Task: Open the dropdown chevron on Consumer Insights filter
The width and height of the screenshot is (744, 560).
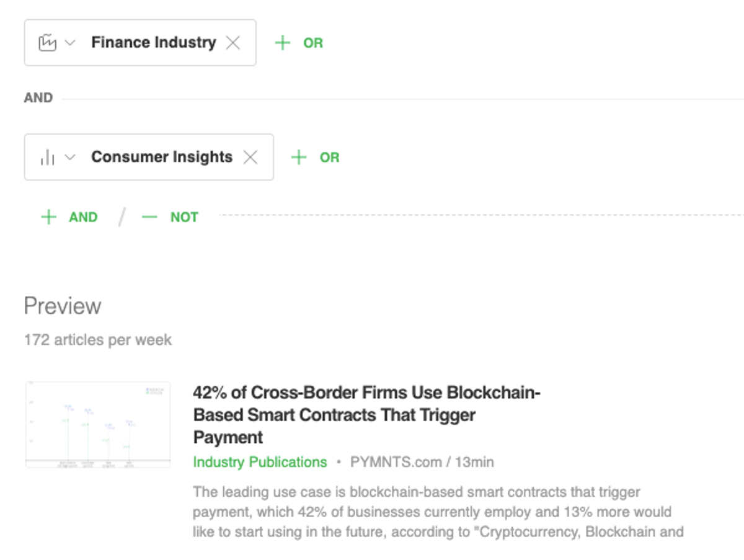Action: (x=70, y=157)
